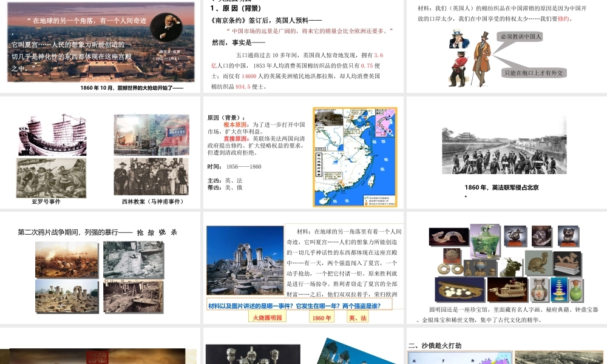Click the Hugo quote "在地球的另一个角落"
Image resolution: width=607 pixels, height=364 pixels.
point(79,44)
